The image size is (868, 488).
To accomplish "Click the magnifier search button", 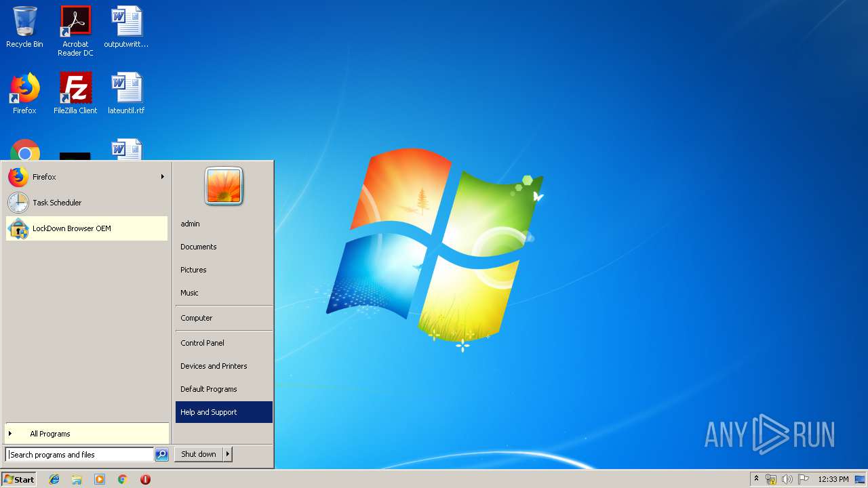I will [161, 455].
